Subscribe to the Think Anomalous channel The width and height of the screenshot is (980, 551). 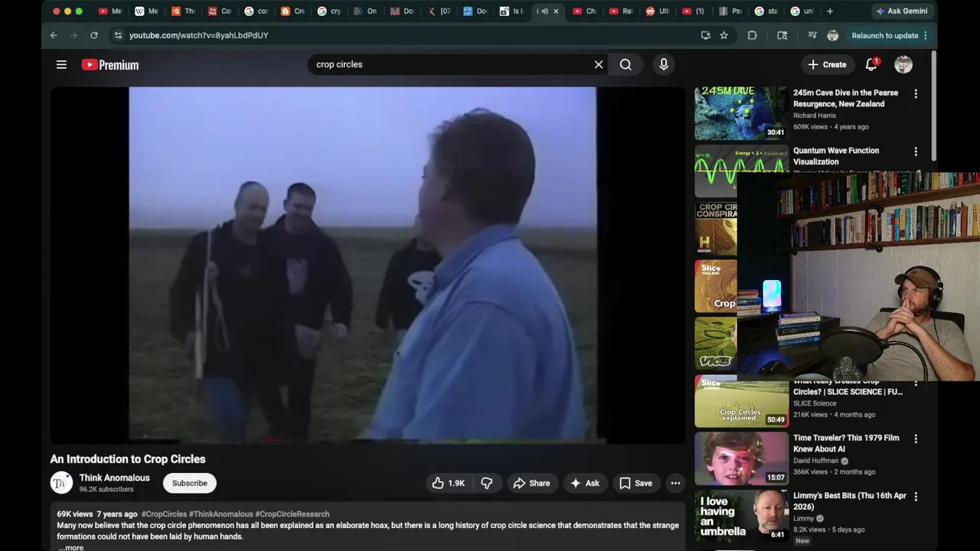click(189, 483)
